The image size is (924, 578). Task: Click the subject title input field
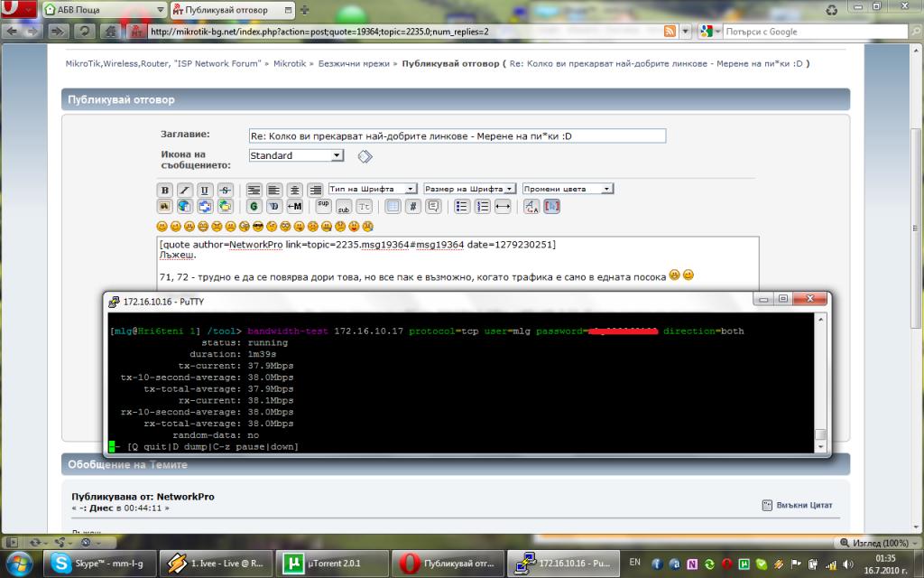457,135
